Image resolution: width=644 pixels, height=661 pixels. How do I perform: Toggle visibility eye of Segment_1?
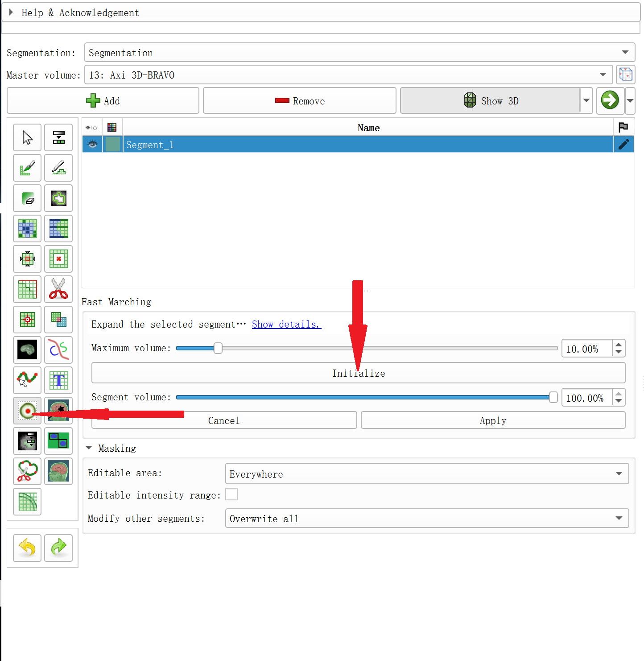click(92, 145)
